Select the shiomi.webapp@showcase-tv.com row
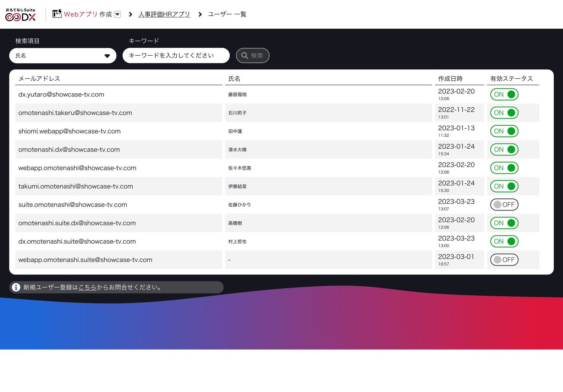Viewport: 563px width, 392px height. pyautogui.click(x=69, y=131)
